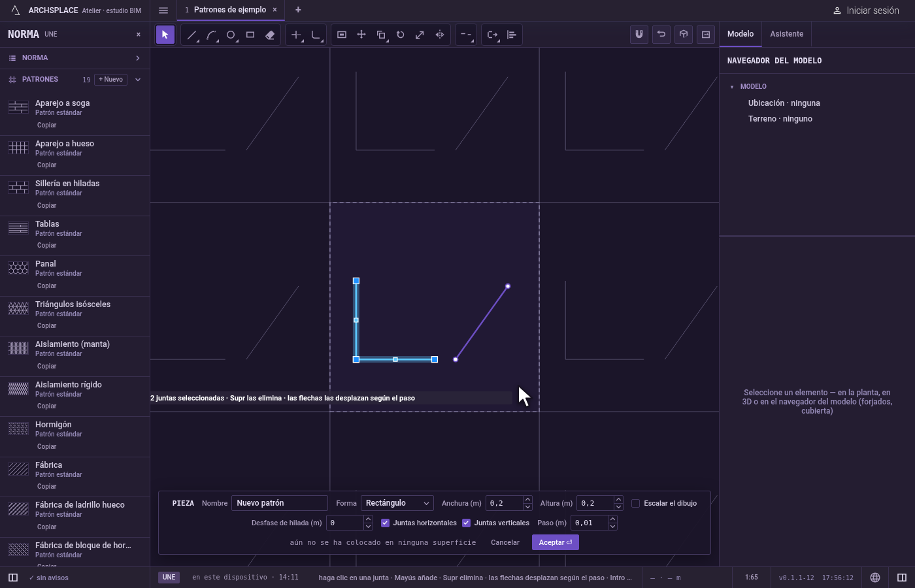
Task: Open the line style dash dropdown
Action: coord(466,35)
